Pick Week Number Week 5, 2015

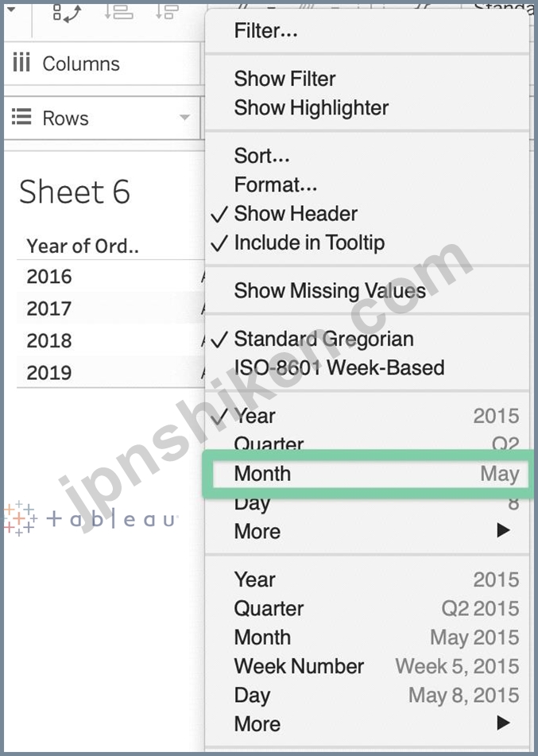(x=375, y=666)
